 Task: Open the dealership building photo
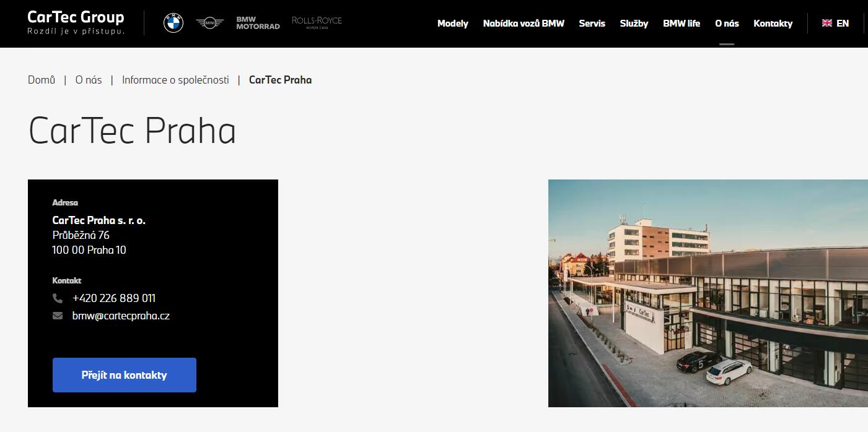708,293
